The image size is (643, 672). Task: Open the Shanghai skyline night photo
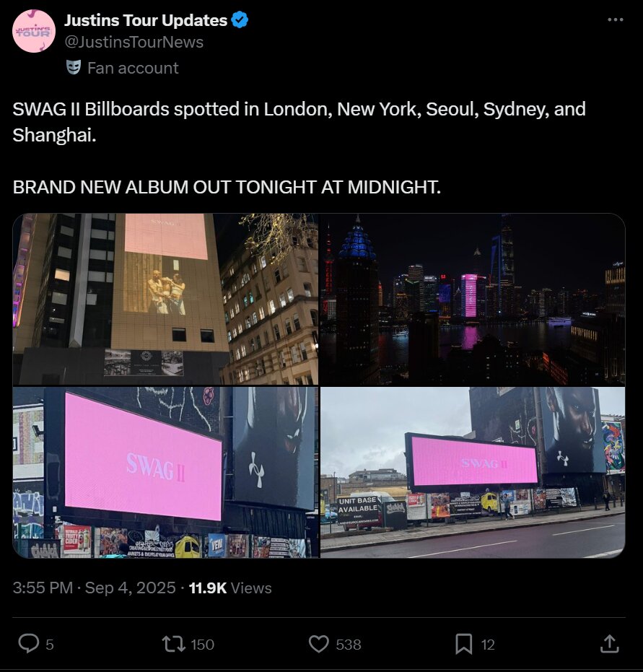point(473,299)
